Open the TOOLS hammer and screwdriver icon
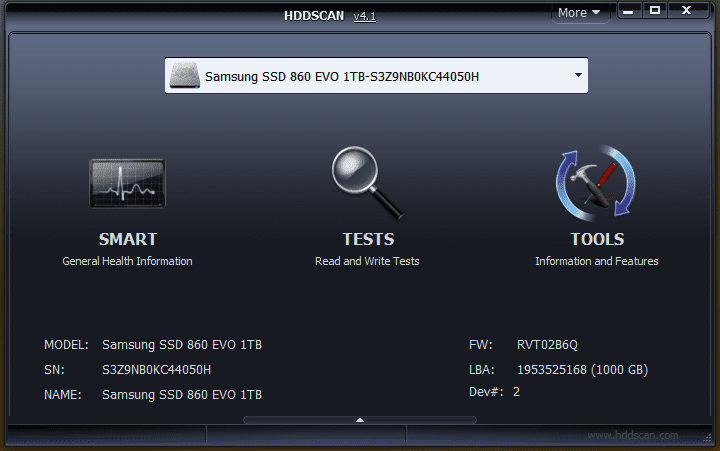Image resolution: width=720 pixels, height=451 pixels. point(596,183)
